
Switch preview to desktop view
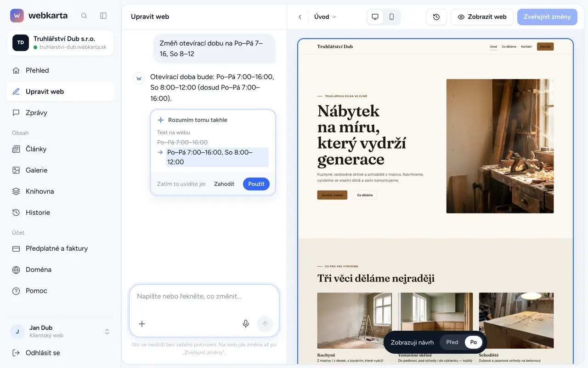click(375, 17)
